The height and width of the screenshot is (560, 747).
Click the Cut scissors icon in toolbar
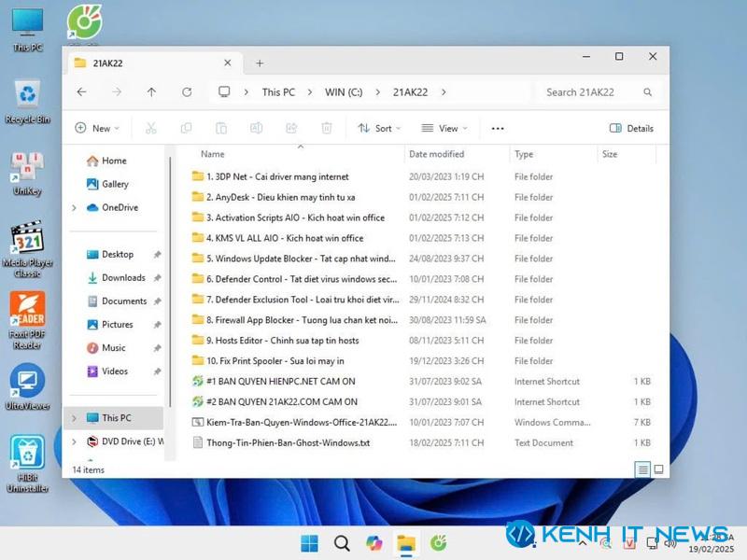[151, 128]
